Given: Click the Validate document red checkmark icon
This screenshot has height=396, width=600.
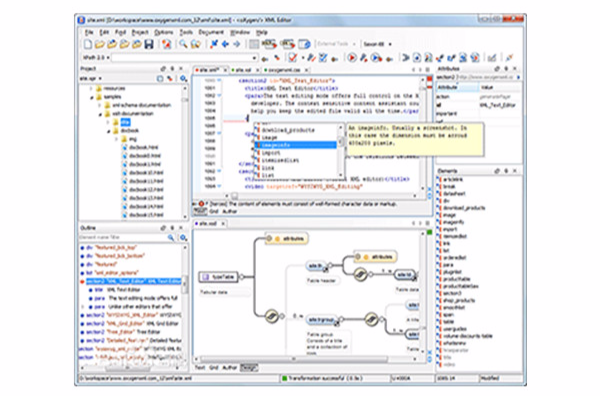Looking at the screenshot, I should (x=293, y=58).
